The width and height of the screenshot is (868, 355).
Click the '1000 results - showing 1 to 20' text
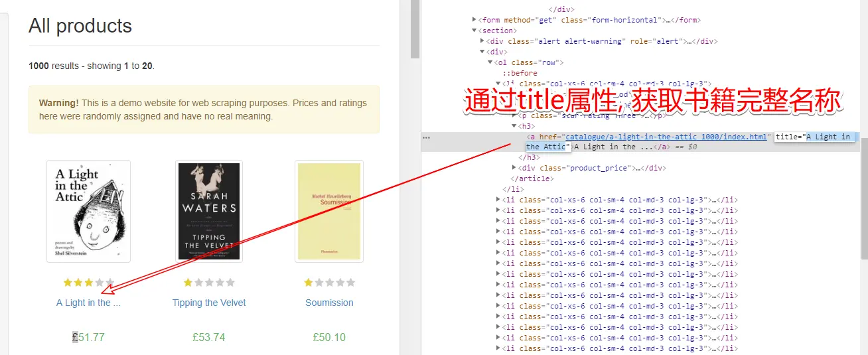point(92,66)
